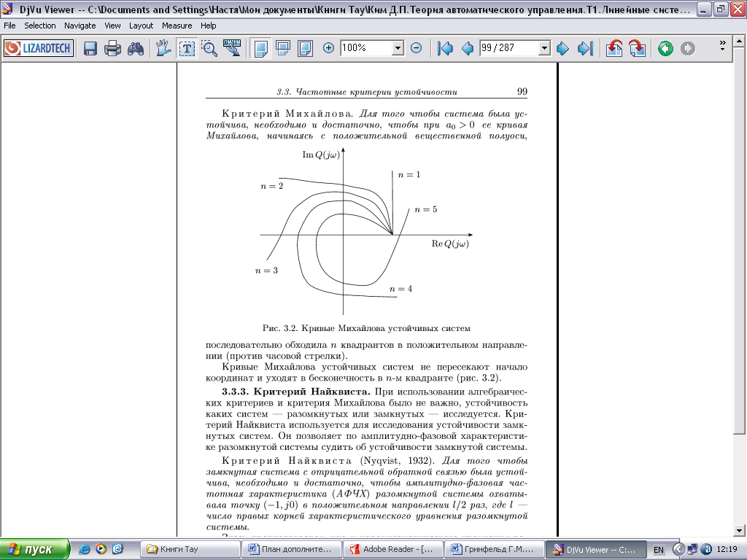The height and width of the screenshot is (560, 747).
Task: Navigate forward with grey arrow
Action: point(687,48)
